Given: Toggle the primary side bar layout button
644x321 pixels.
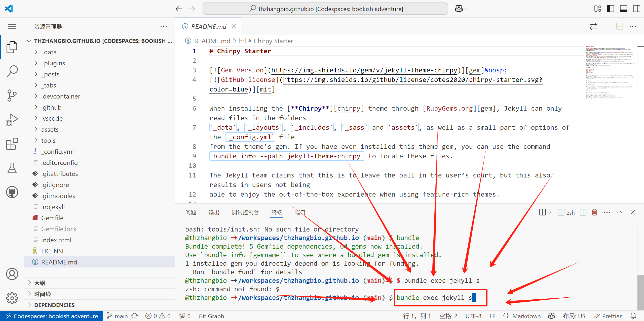Looking at the screenshot, I should tap(610, 9).
